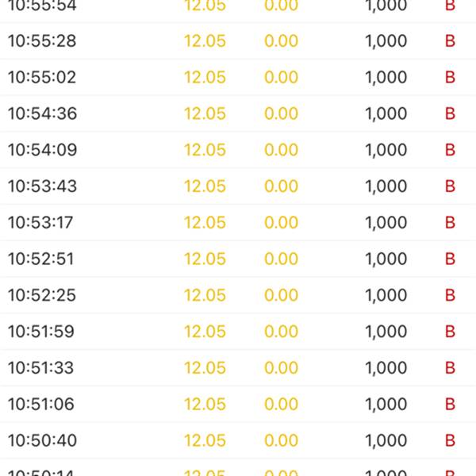Image resolution: width=476 pixels, height=476 pixels.
Task: Select the trade at 10:51:59
Action: click(x=41, y=332)
